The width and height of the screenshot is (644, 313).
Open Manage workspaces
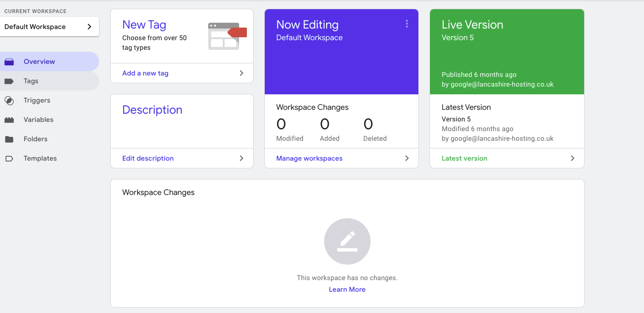[309, 158]
